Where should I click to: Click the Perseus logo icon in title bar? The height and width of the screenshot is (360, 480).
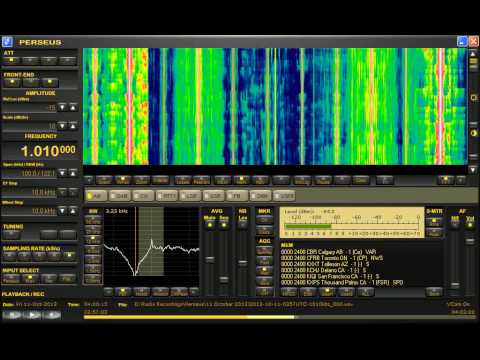pyautogui.click(x=7, y=42)
